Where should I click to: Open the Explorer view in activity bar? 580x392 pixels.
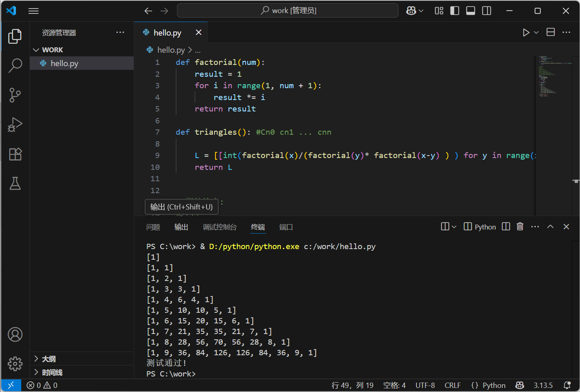15,36
